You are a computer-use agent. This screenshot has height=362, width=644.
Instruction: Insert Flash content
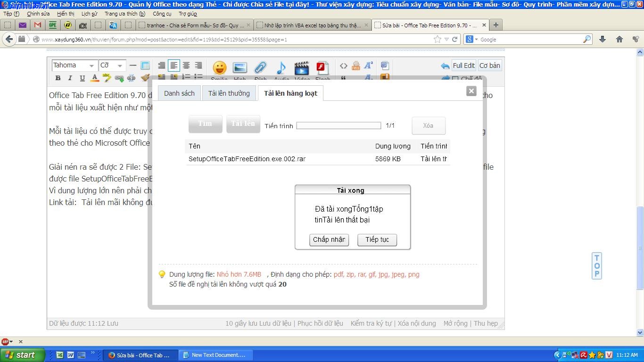(x=322, y=68)
